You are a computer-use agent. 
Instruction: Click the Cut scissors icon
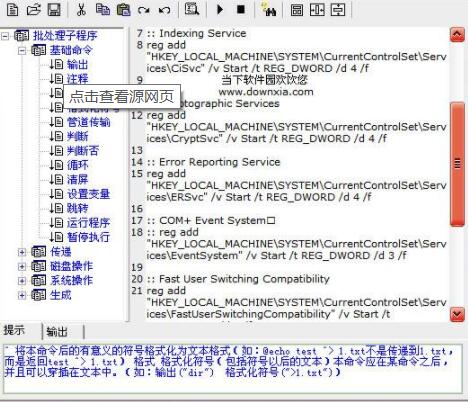[x=81, y=10]
